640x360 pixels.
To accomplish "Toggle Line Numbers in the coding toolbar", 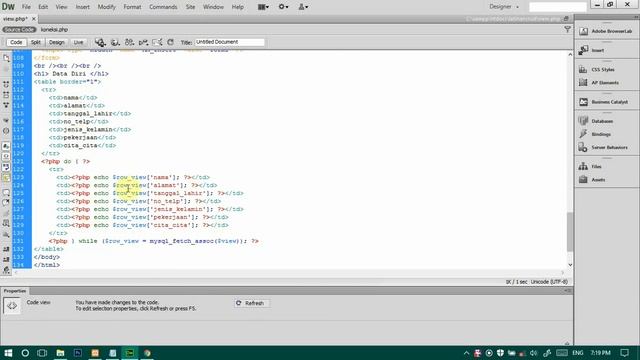I will (6, 146).
